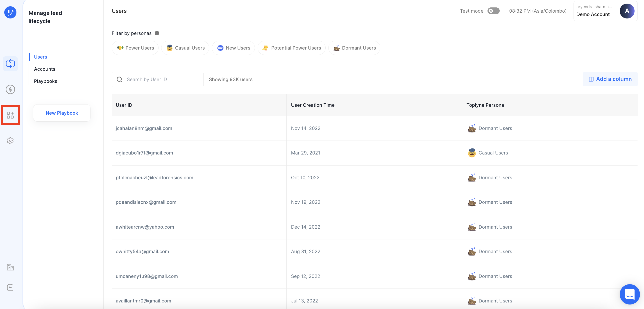Open the docs notes icon at sidebar bottom
This screenshot has width=644, height=309.
coord(10,288)
